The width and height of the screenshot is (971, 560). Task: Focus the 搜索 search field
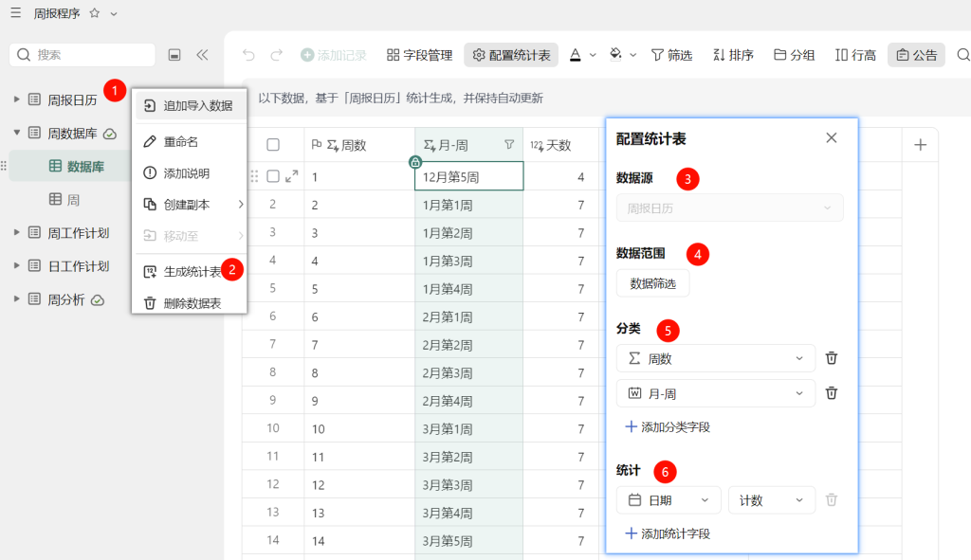click(82, 54)
